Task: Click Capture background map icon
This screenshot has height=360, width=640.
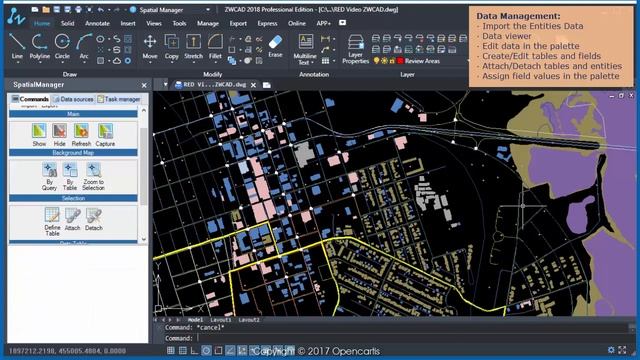Action: click(105, 135)
